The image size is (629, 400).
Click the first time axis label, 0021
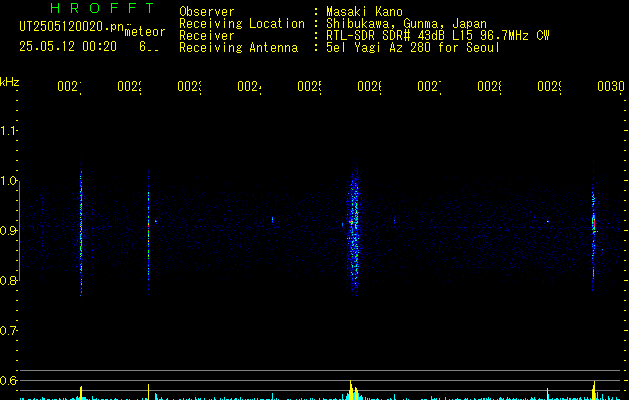click(x=69, y=86)
